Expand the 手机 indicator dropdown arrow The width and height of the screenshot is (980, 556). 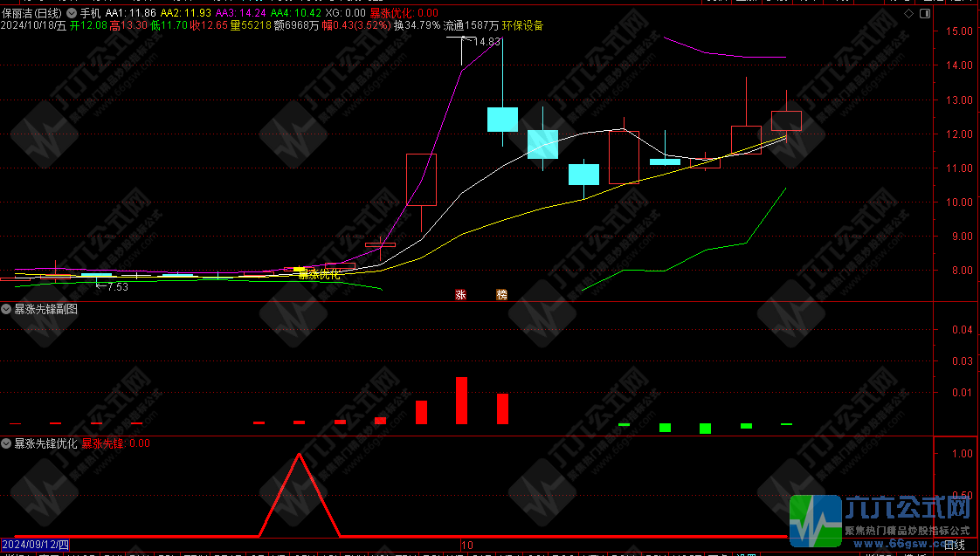(72, 14)
